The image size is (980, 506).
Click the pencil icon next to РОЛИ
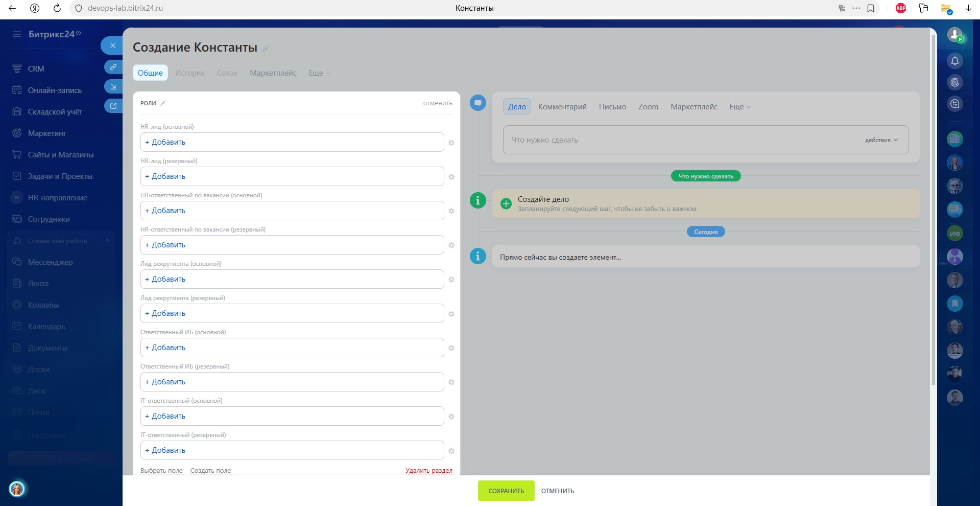(163, 103)
